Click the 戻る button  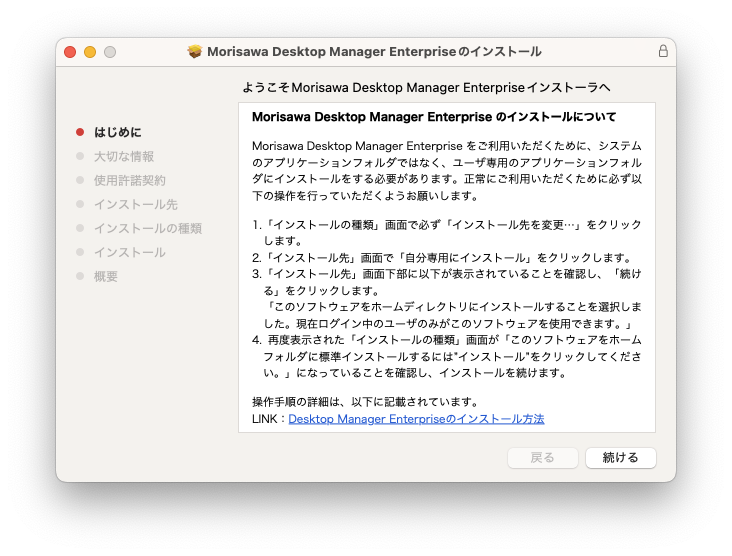pyautogui.click(x=542, y=457)
